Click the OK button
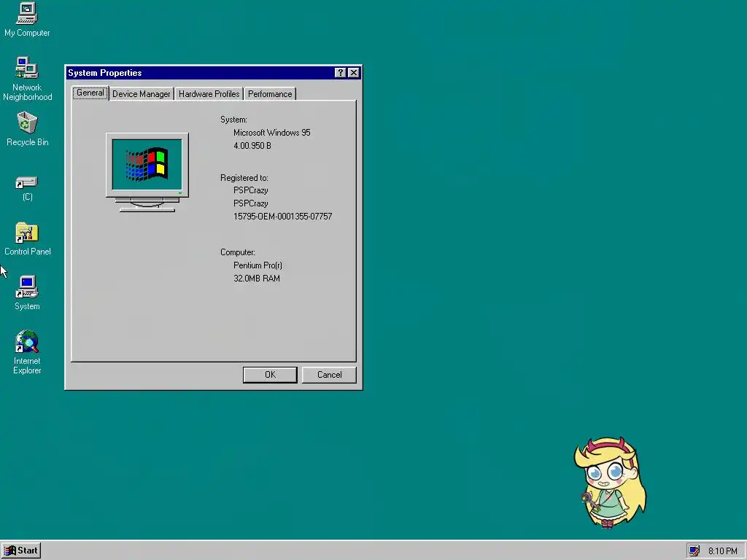Screen dimensions: 747x560 tap(270, 375)
